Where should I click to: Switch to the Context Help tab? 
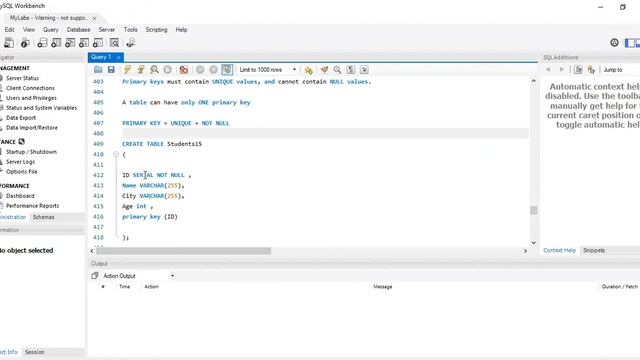559,250
